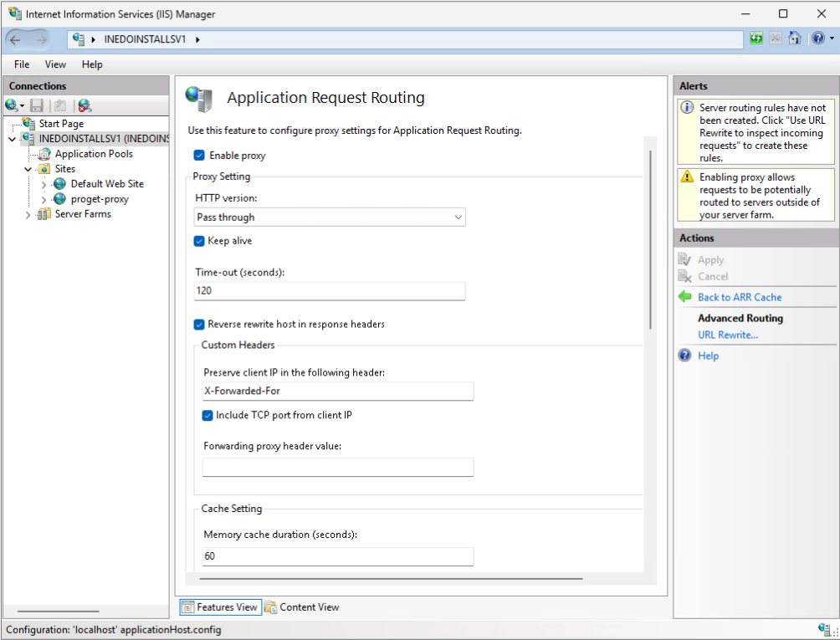
Task: Click the proget-proxy globe icon
Action: point(59,199)
